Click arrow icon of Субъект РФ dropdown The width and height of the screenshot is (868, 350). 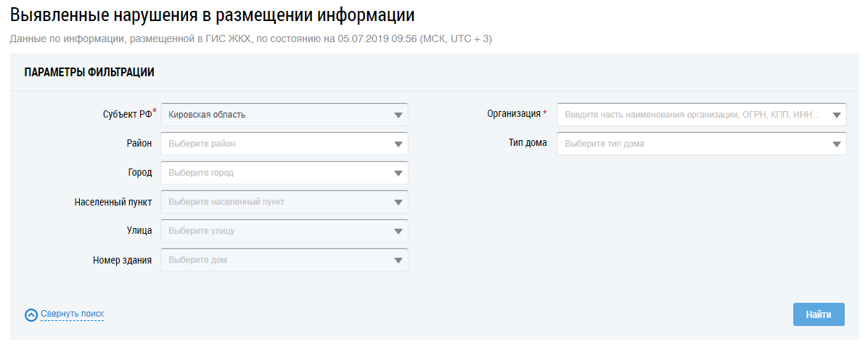pos(398,115)
